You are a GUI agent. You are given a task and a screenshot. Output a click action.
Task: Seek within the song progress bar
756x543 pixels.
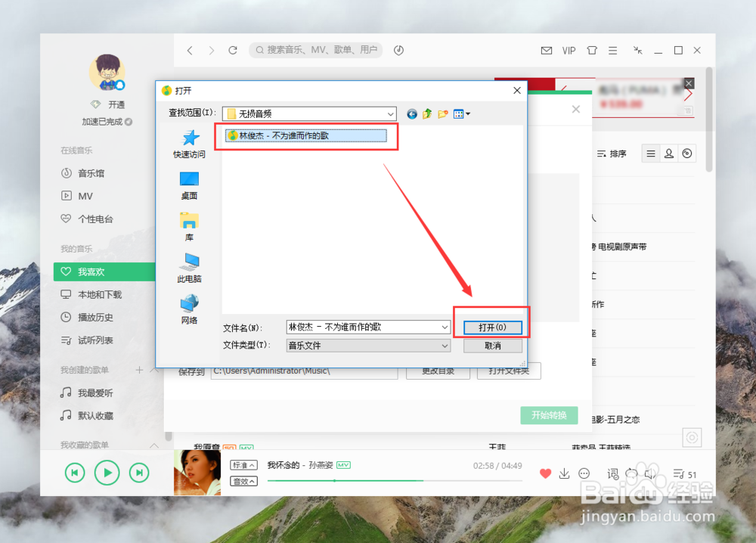click(395, 481)
